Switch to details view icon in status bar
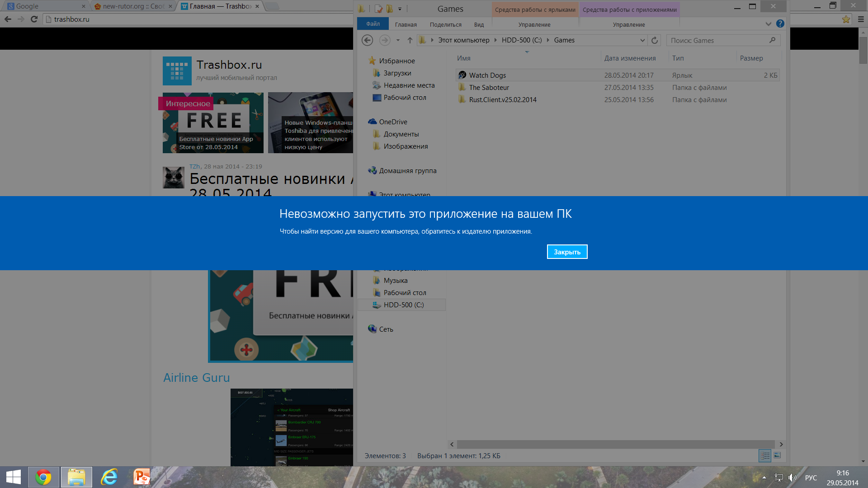 [764, 455]
